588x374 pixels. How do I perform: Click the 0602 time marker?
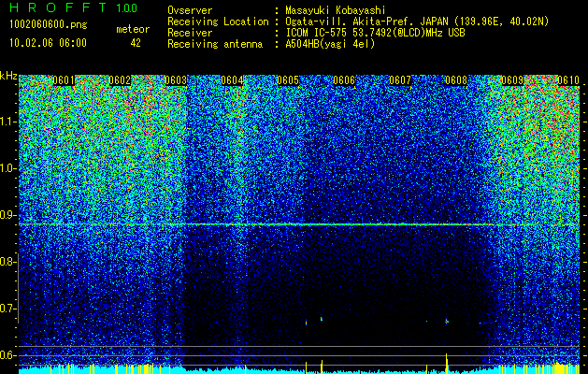pos(120,80)
